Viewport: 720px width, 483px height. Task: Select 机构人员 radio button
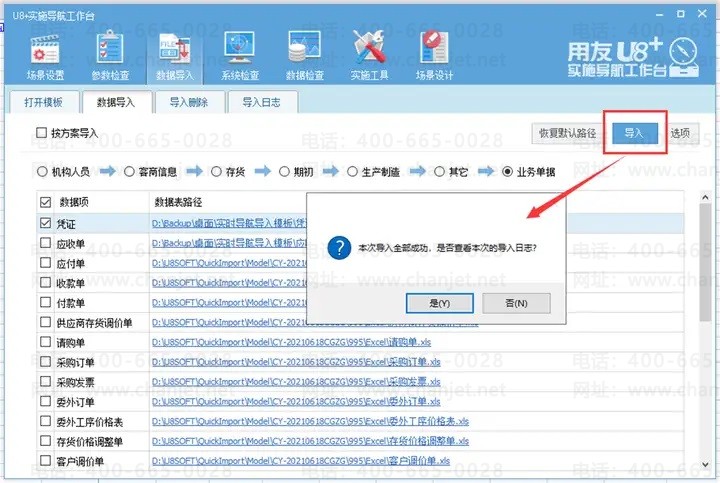pos(42,172)
